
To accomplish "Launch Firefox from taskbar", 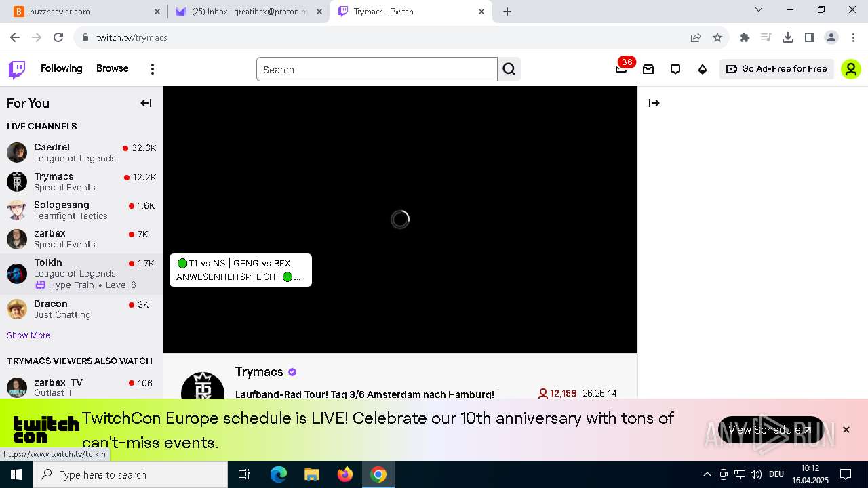I will [x=345, y=474].
